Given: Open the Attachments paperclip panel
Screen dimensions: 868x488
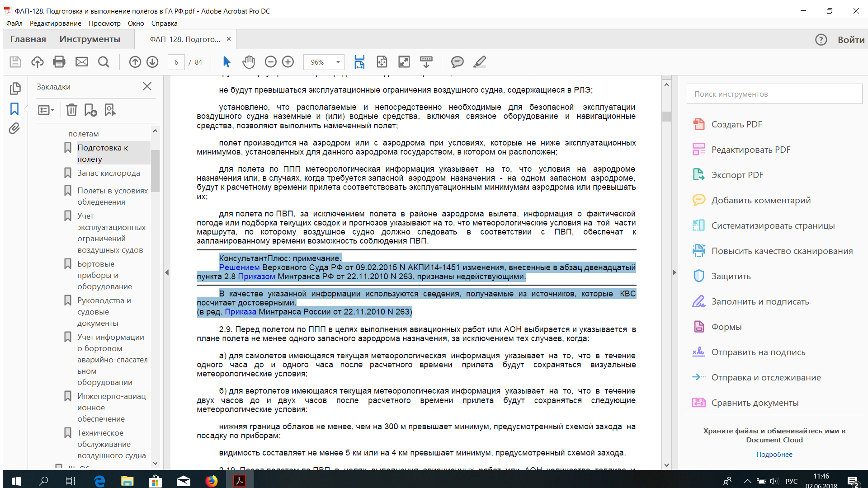Looking at the screenshot, I should [x=14, y=129].
